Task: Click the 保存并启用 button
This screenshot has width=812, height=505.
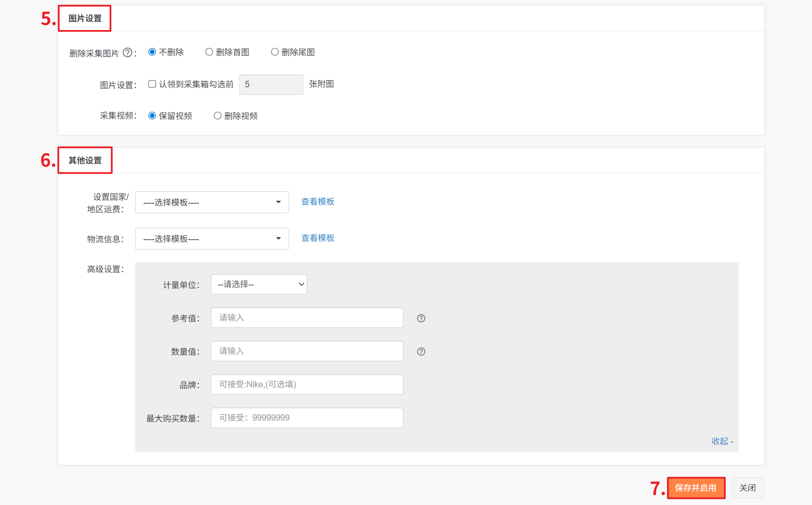Action: 696,488
